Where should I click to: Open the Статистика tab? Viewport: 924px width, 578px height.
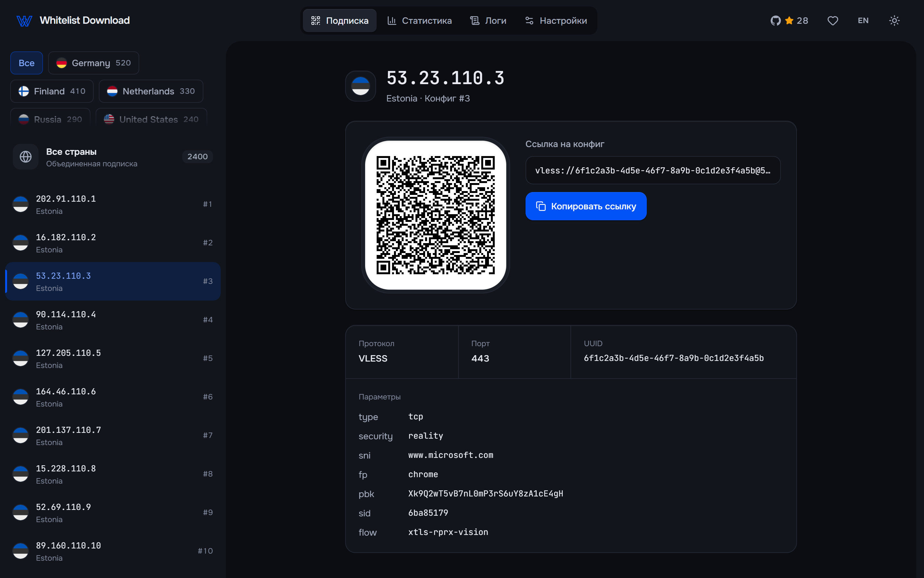click(x=419, y=21)
